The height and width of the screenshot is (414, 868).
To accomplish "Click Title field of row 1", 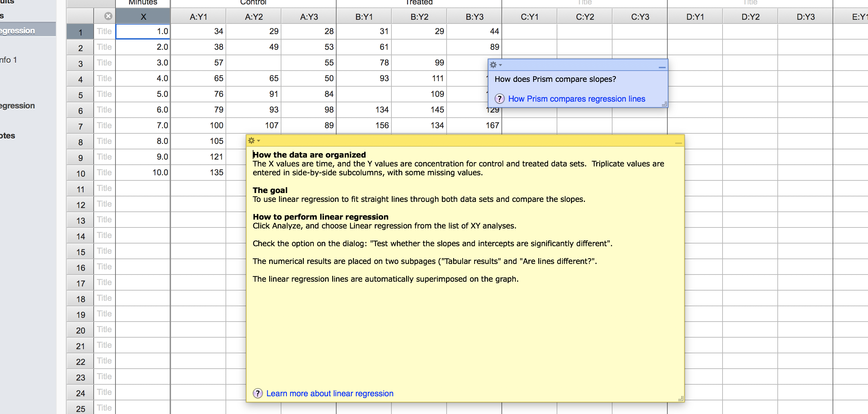I will [x=104, y=31].
